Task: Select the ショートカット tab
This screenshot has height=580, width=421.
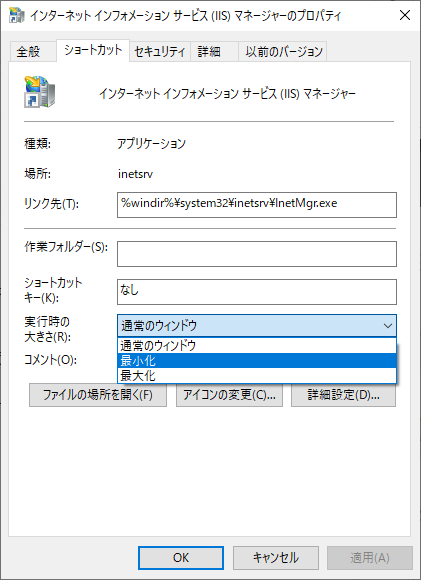Action: pyautogui.click(x=93, y=50)
